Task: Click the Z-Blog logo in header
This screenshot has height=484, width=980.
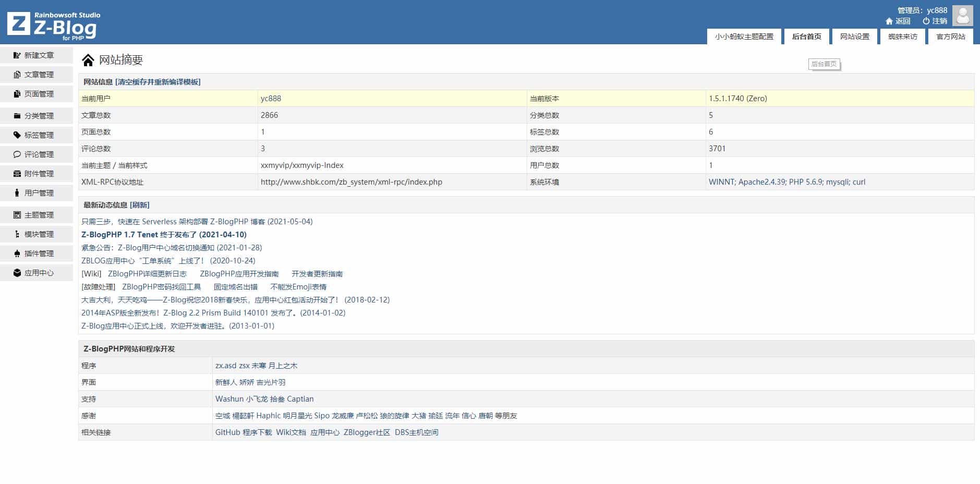Action: pos(54,25)
